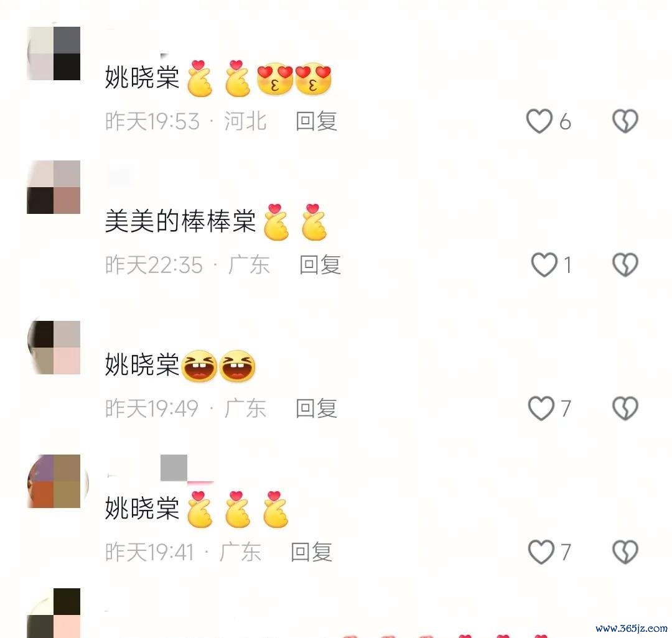The image size is (672, 638).
Task: Like the 19:41 comment with three hearts
Action: tap(541, 552)
